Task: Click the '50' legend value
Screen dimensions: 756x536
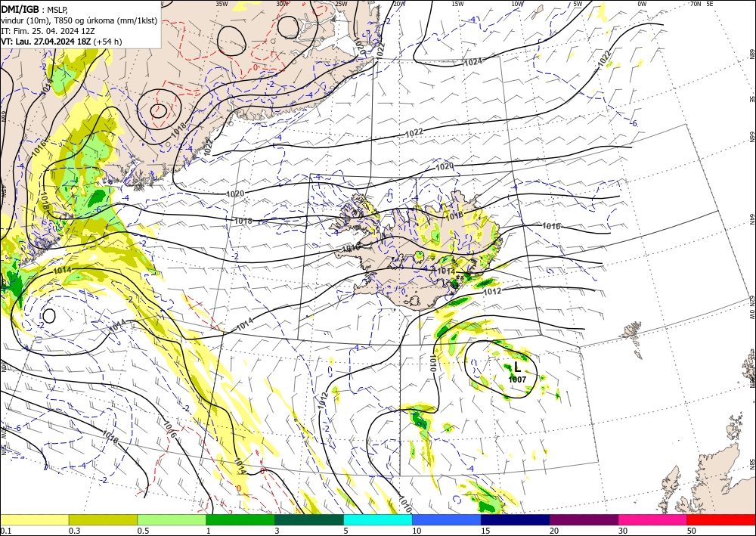Action: 692,531
